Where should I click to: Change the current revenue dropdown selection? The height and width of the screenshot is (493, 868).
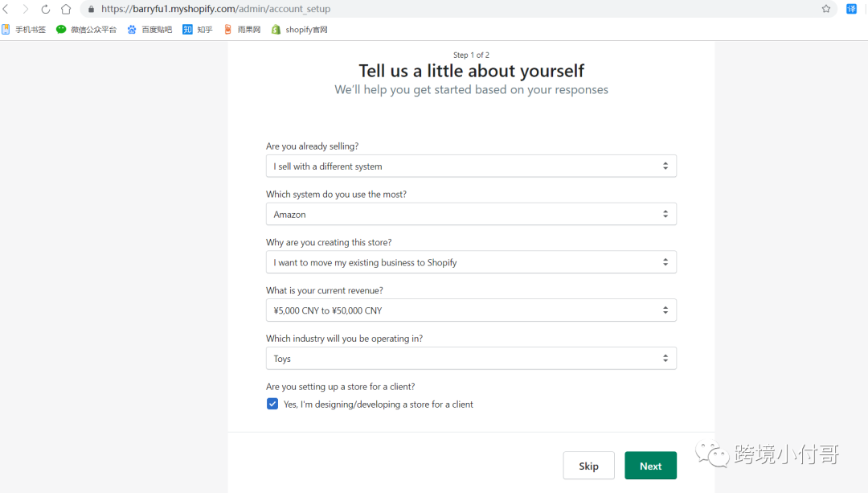tap(471, 310)
